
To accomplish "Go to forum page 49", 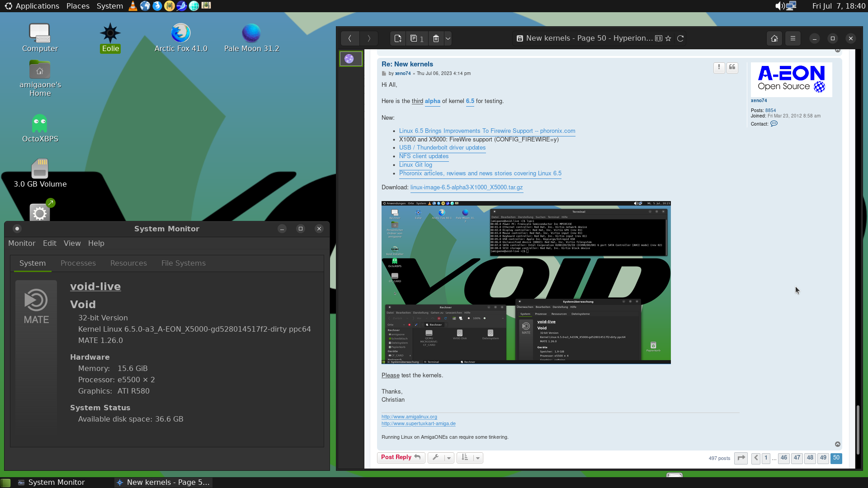I will point(823,458).
